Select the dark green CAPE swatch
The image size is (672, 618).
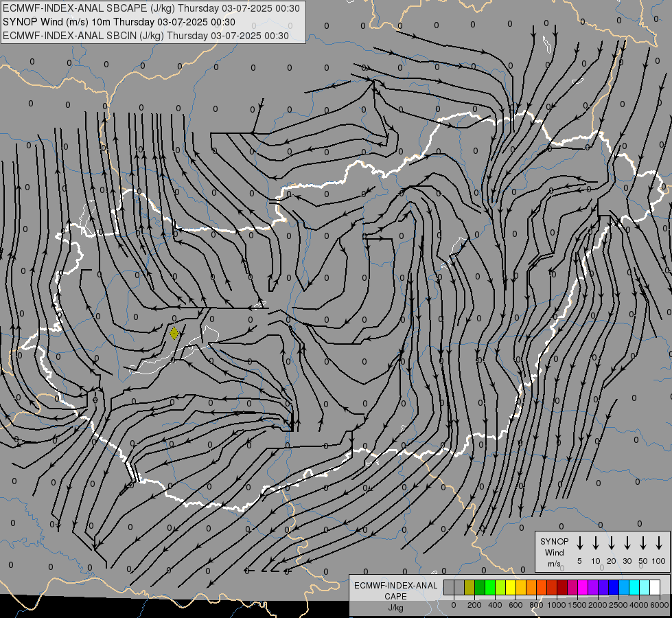(x=480, y=587)
